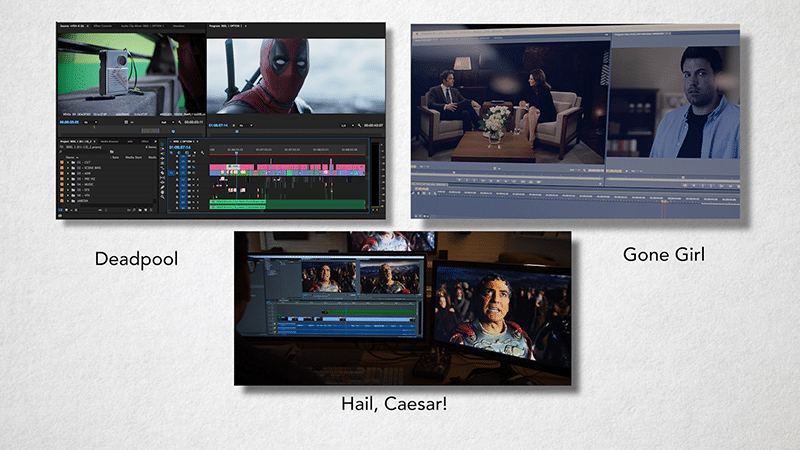Open the Effects tab in Deadpool project panel
The image size is (800, 450).
click(145, 141)
